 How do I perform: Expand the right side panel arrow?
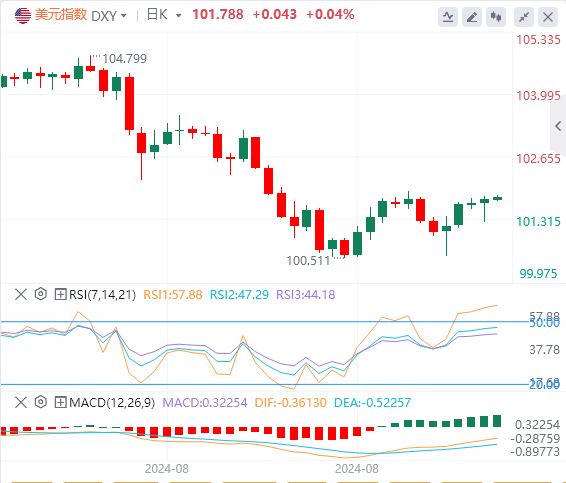click(x=558, y=126)
